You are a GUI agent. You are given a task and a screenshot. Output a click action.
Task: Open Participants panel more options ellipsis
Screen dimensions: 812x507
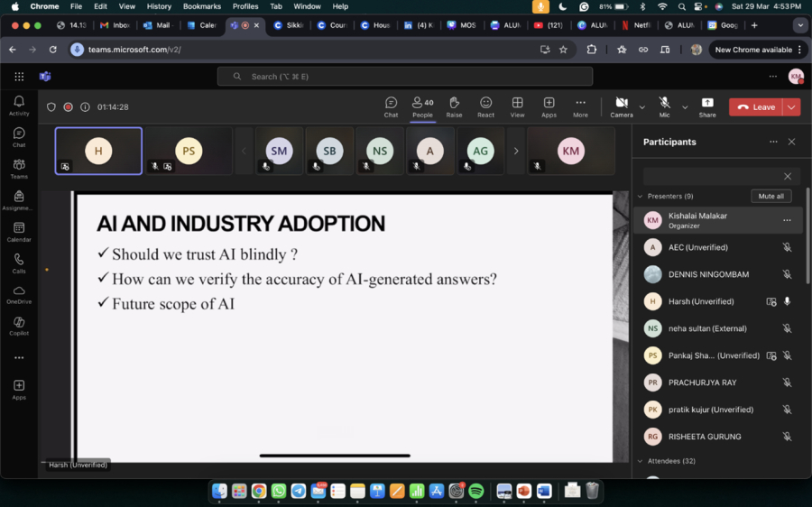pos(773,142)
